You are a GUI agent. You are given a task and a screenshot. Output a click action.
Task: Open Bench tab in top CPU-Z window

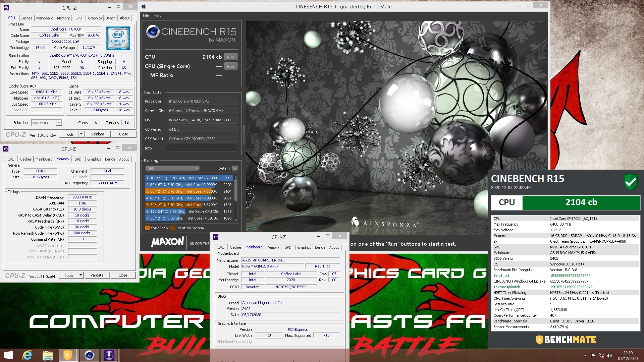click(x=110, y=18)
